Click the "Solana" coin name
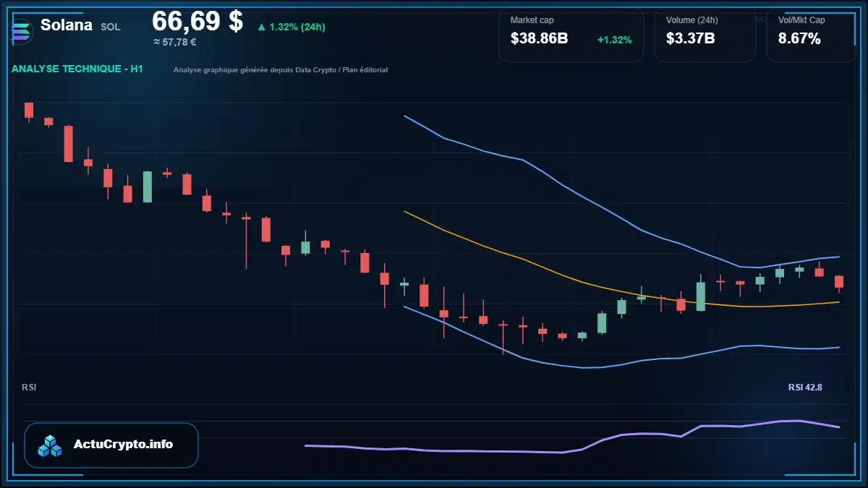Screen dimensions: 868x488 (x=67, y=25)
